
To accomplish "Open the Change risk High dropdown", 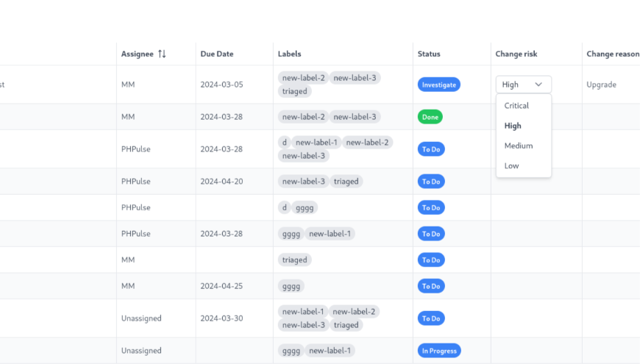I will (x=523, y=85).
